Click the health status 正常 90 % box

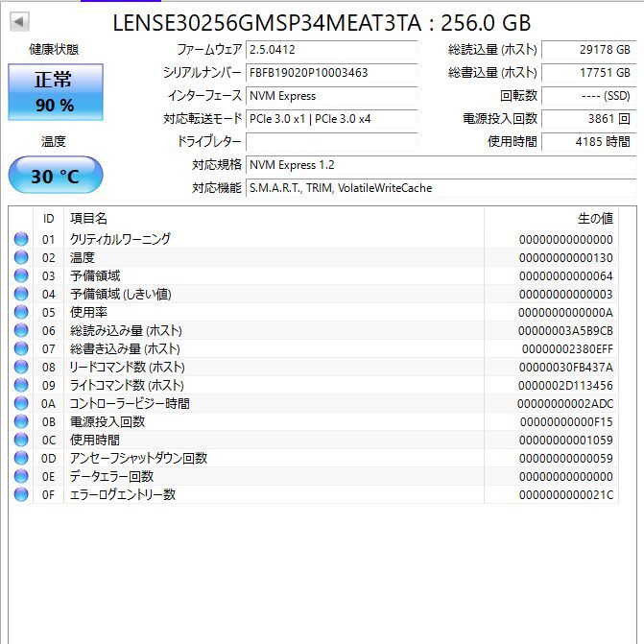coord(56,92)
